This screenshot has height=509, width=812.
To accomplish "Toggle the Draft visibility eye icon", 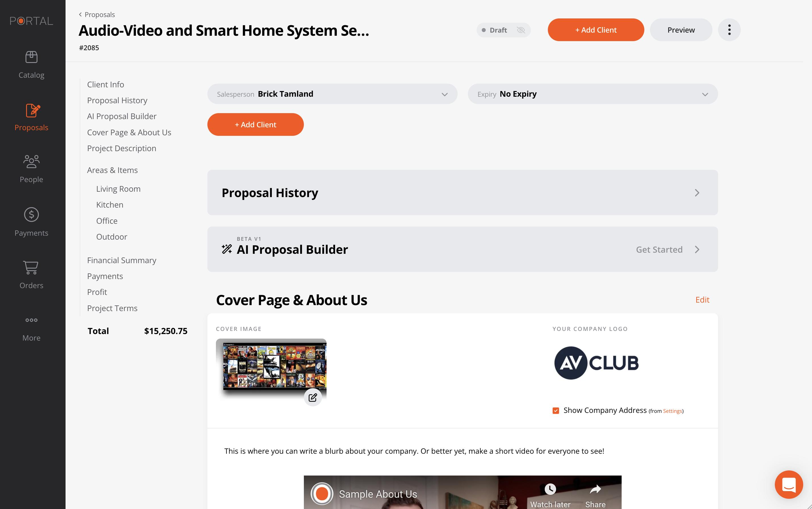I will point(521,30).
